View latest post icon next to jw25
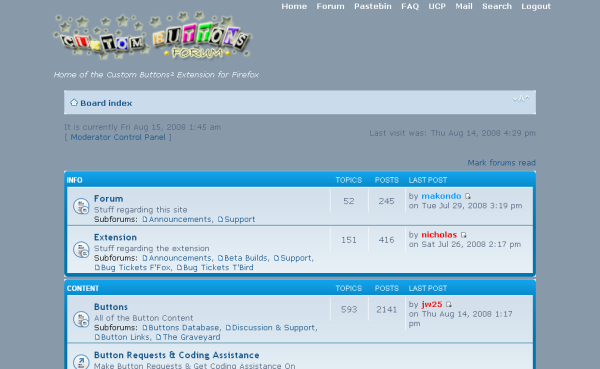This screenshot has width=600, height=369. coord(449,305)
